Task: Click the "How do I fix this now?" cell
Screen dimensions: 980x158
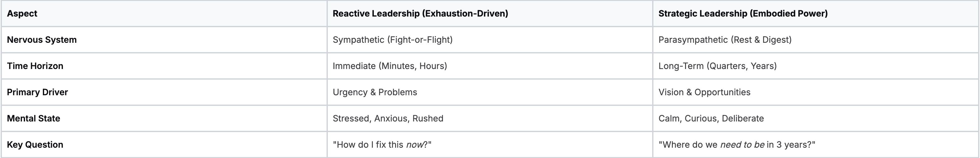Action: click(x=382, y=145)
